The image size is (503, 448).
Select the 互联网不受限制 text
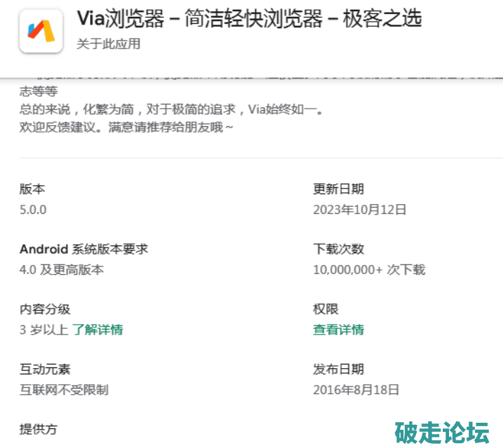64,389
